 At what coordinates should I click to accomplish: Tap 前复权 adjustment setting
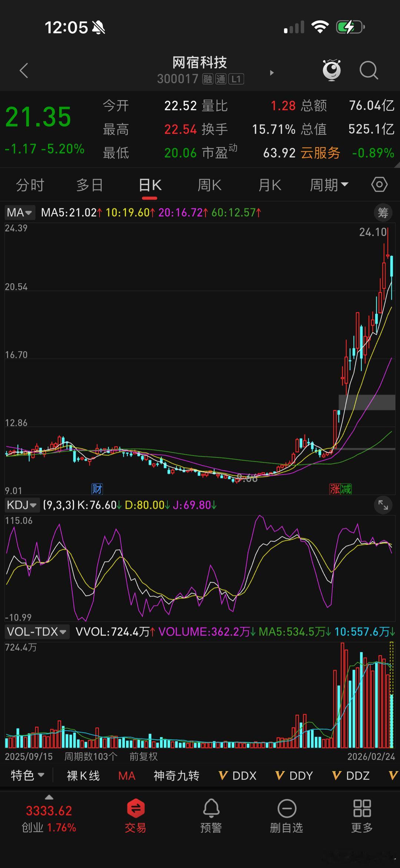(144, 756)
